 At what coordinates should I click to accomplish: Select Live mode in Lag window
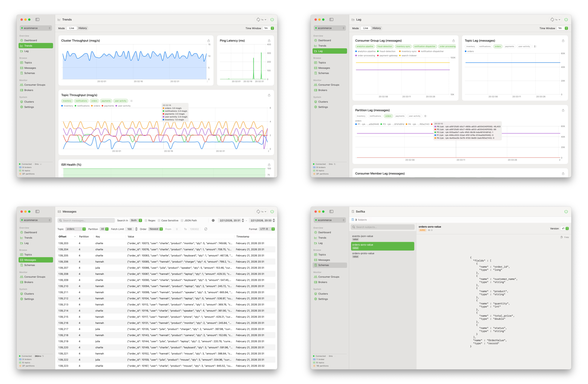click(x=366, y=28)
